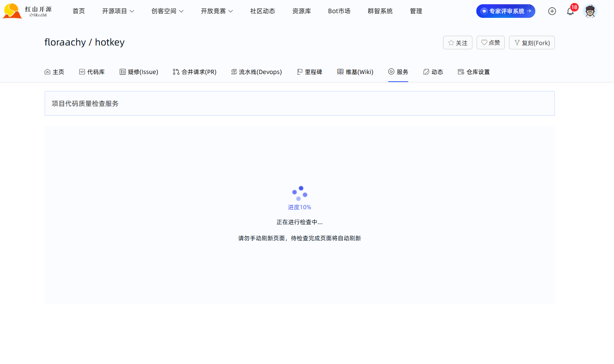Expand the 开源项目 dropdown

tap(118, 11)
